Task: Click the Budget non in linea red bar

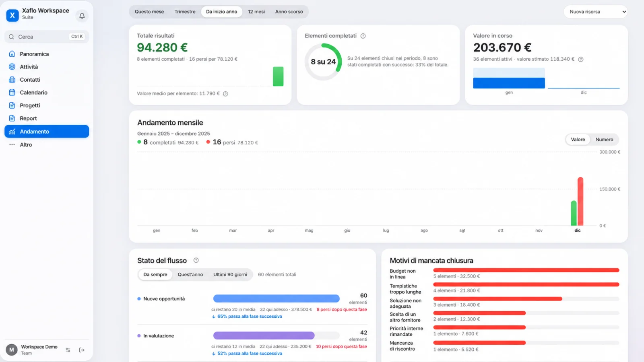Action: pyautogui.click(x=526, y=270)
